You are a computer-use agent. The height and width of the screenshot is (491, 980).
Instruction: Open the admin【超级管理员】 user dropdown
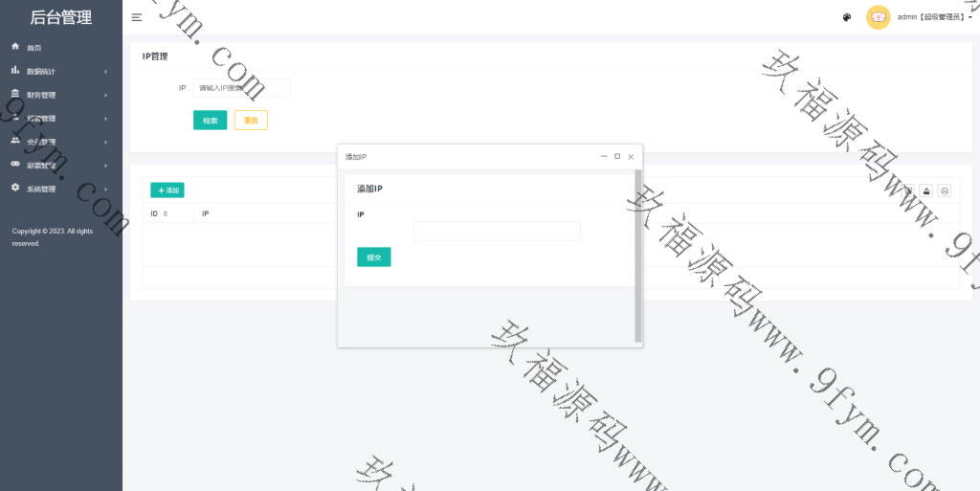(x=934, y=17)
